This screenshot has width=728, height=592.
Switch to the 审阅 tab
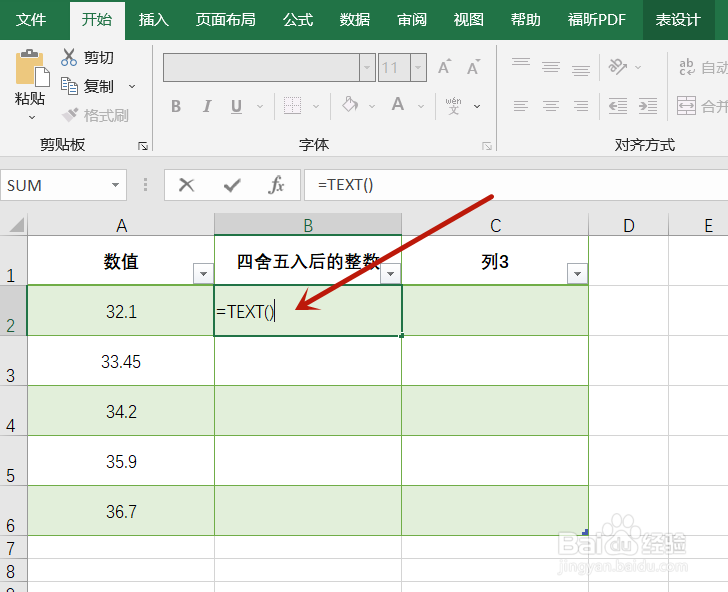click(x=412, y=20)
